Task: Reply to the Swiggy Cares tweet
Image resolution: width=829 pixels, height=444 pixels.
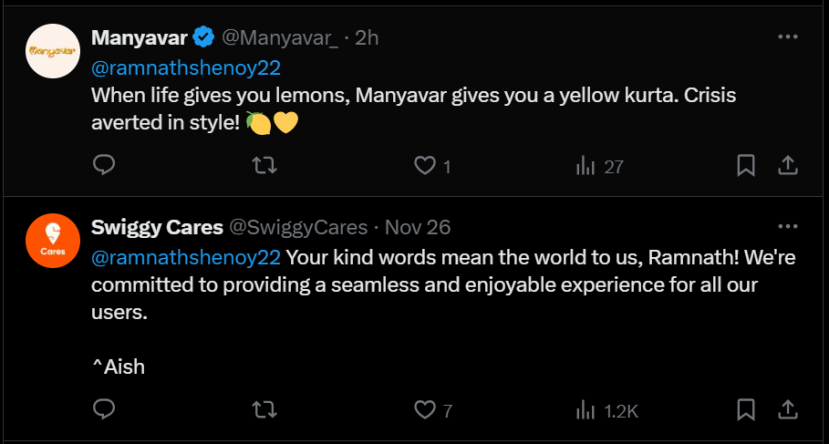Action: [x=104, y=409]
